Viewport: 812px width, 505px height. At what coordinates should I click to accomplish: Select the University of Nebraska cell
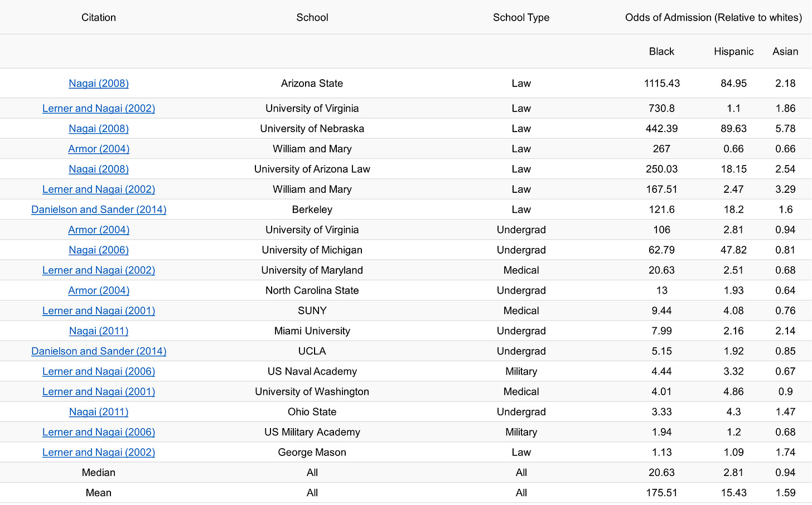click(312, 128)
